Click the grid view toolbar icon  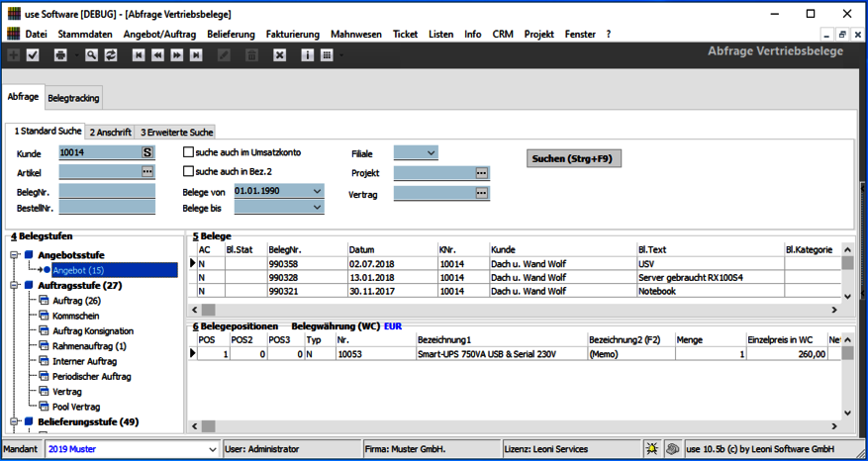click(x=327, y=54)
